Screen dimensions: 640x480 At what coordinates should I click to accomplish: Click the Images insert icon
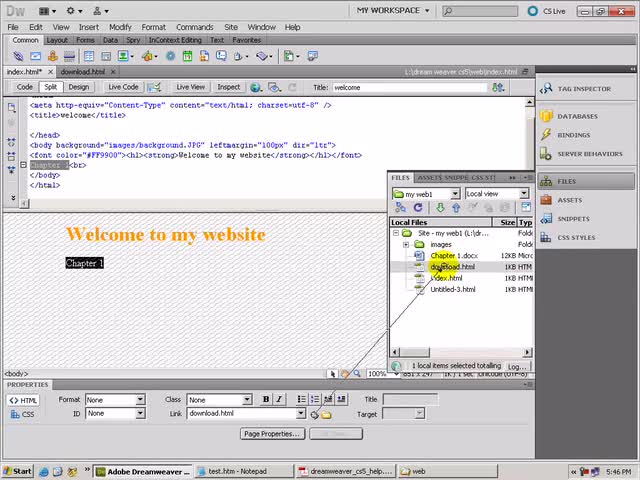point(125,56)
